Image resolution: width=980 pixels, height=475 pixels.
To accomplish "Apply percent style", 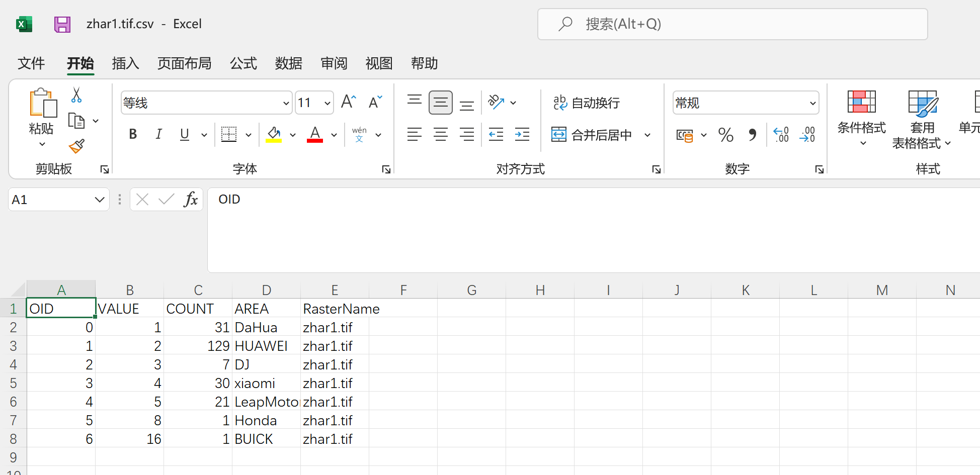I will point(726,135).
